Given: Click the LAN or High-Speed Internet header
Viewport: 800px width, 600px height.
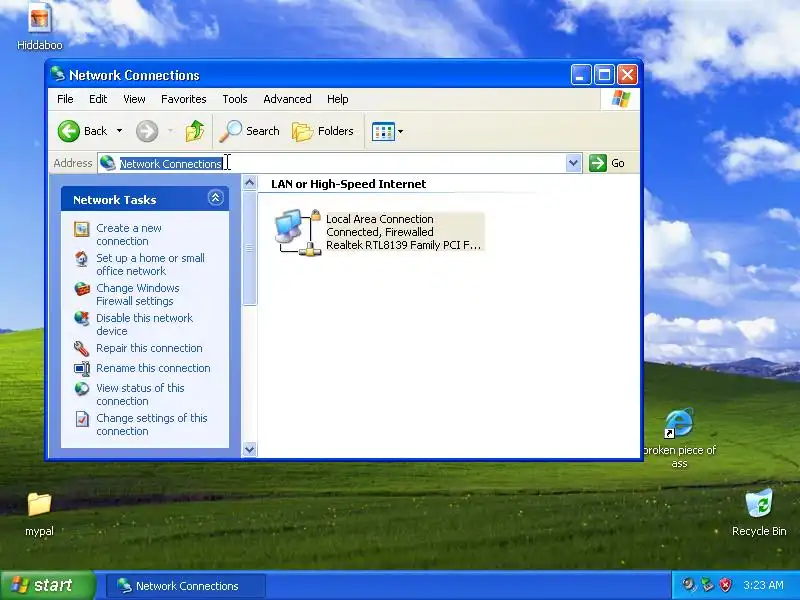Looking at the screenshot, I should coord(348,184).
